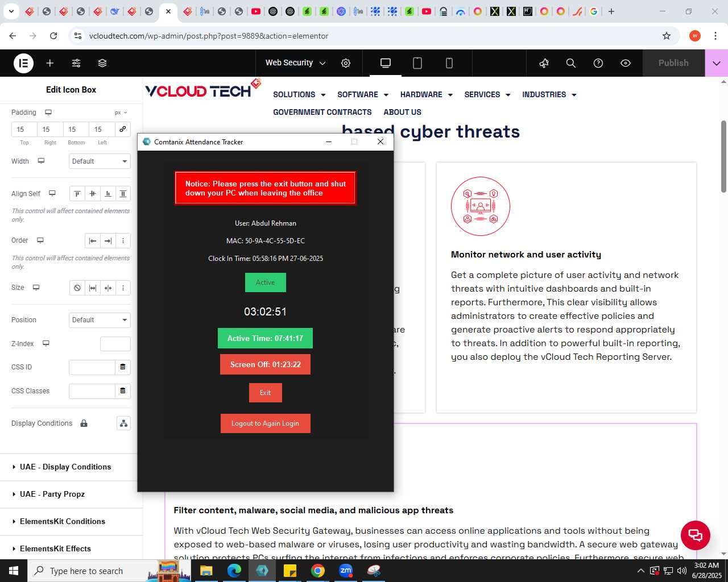Change padding unit px selector
This screenshot has height=582, width=728.
[121, 113]
